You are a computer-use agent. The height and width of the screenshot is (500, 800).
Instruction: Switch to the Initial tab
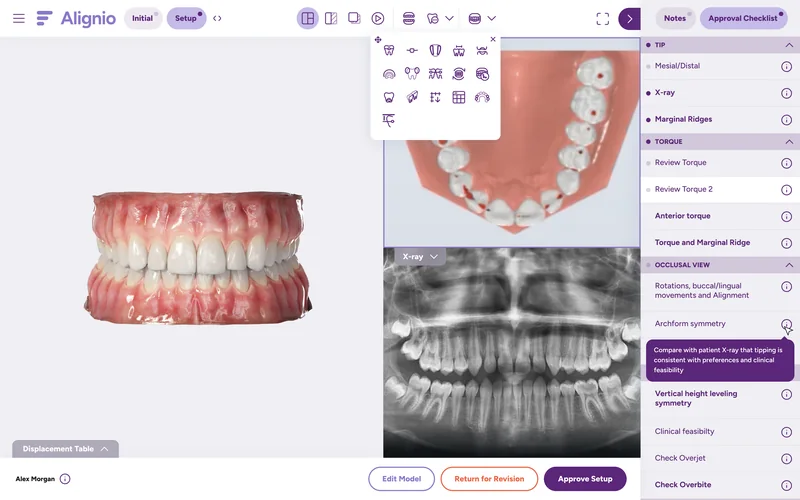pos(143,18)
